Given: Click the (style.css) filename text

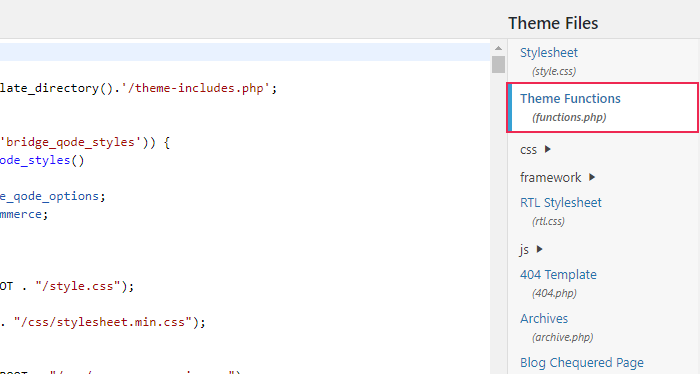Looking at the screenshot, I should pyautogui.click(x=554, y=71).
